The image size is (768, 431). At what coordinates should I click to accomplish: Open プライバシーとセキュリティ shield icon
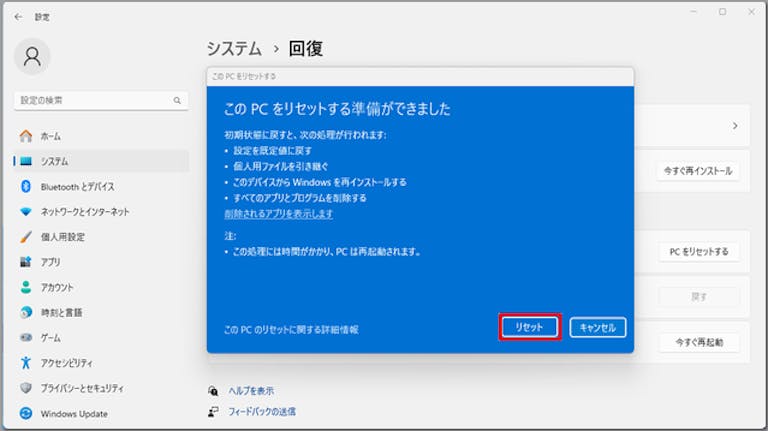[26, 388]
